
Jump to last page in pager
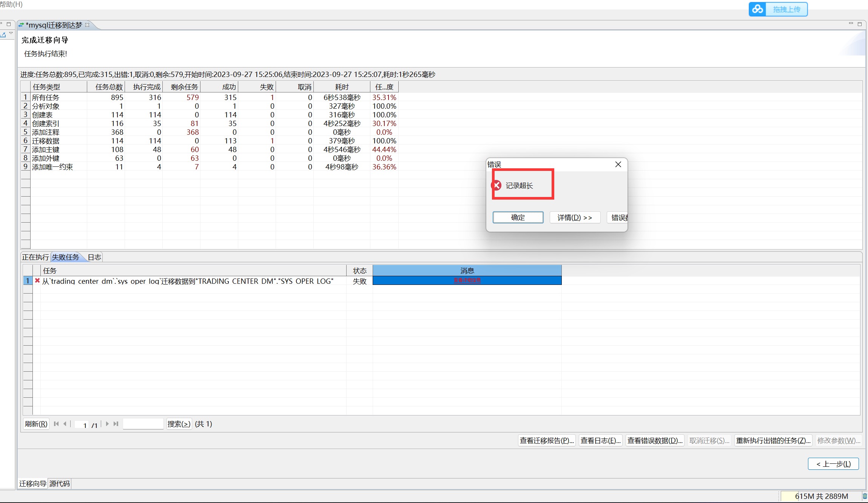116,424
